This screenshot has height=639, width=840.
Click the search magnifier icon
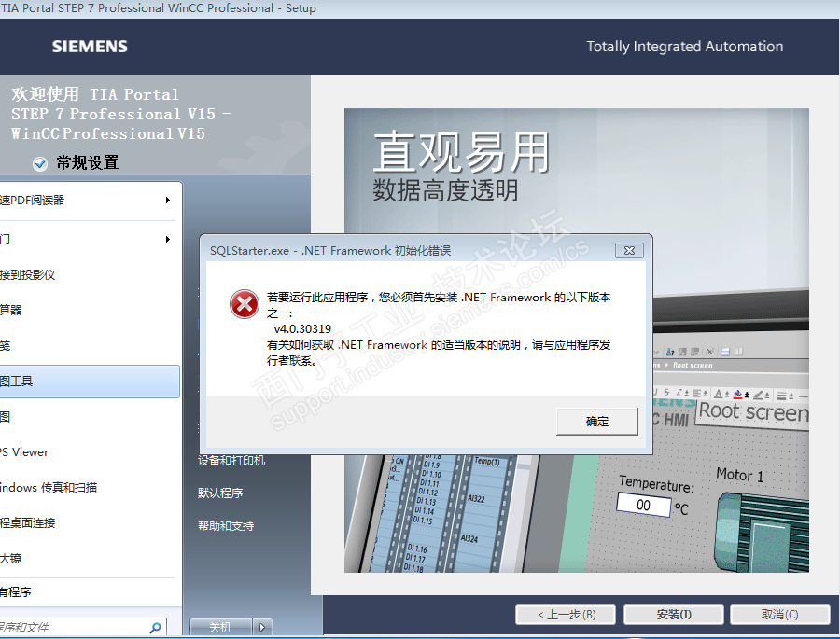(156, 627)
